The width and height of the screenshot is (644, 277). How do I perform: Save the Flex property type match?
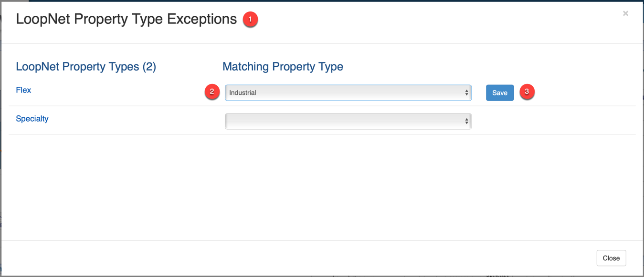(x=499, y=93)
